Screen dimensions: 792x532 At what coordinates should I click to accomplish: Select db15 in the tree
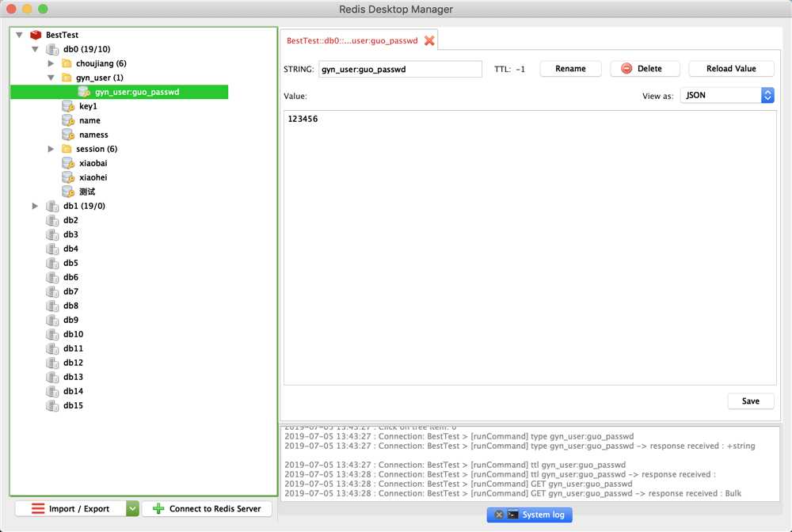pyautogui.click(x=73, y=405)
